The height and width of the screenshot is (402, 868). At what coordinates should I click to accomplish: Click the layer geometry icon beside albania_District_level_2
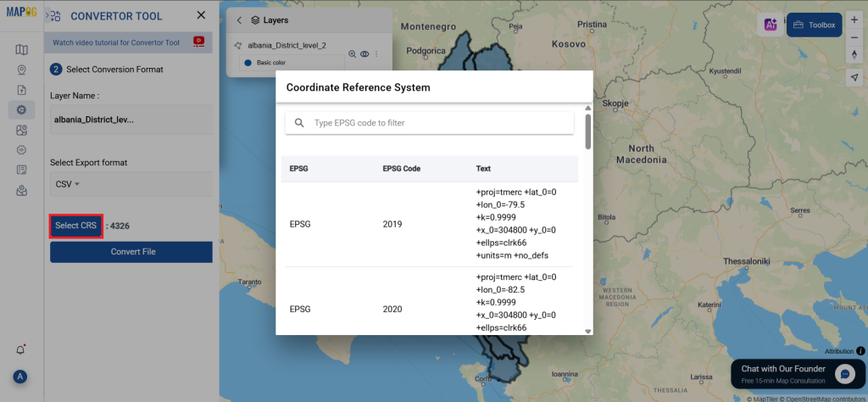[238, 46]
